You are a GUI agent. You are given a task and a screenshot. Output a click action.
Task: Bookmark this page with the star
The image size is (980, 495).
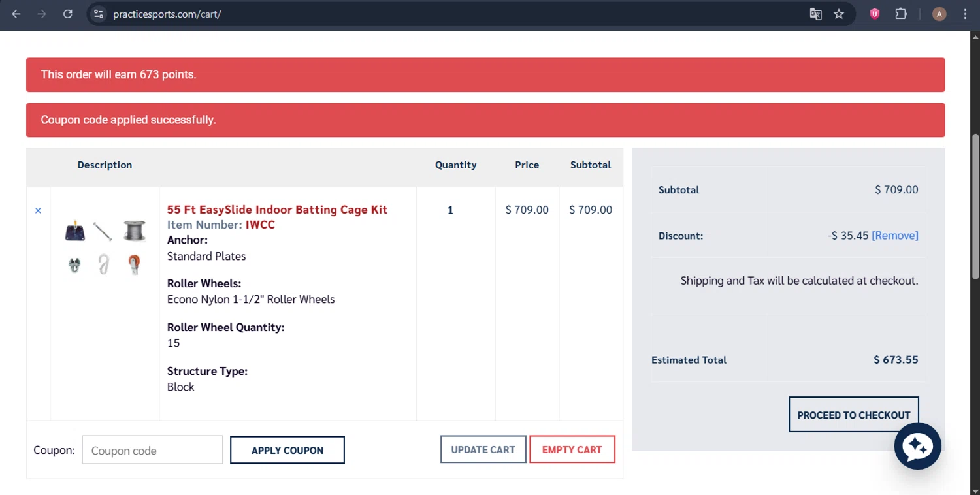(x=839, y=14)
